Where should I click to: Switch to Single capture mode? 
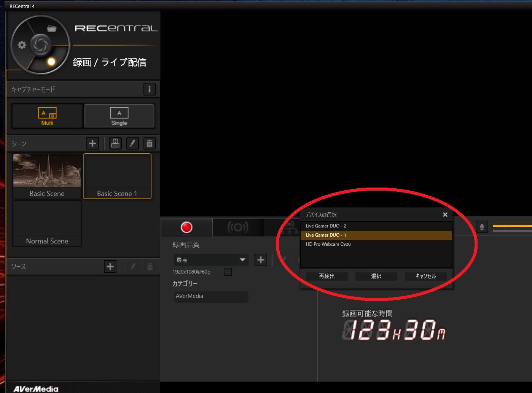point(119,116)
